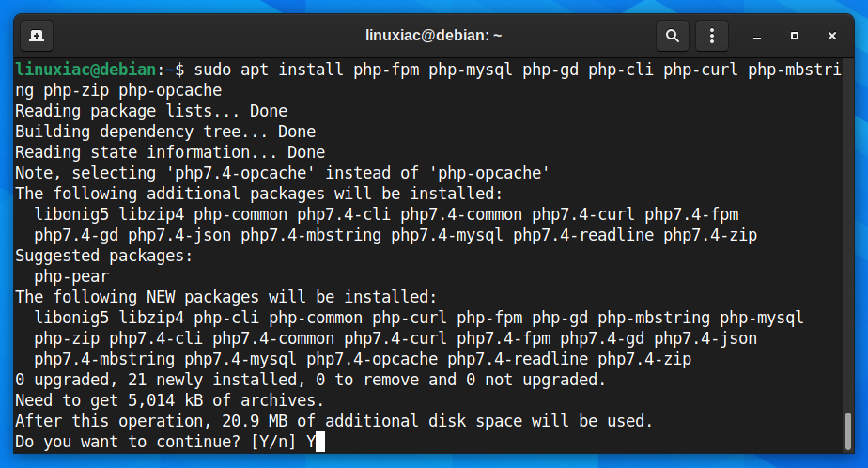Screen dimensions: 868x468
Task: Click 'The following NEW packages' line
Action: click(225, 297)
